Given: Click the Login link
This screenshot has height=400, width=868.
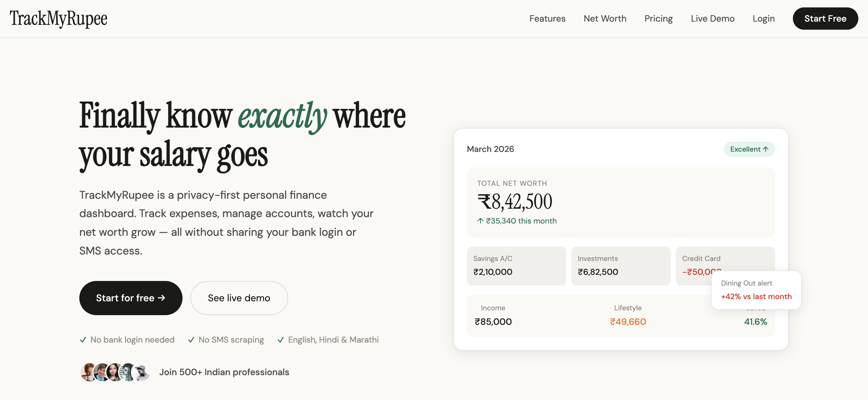Looking at the screenshot, I should [x=764, y=18].
